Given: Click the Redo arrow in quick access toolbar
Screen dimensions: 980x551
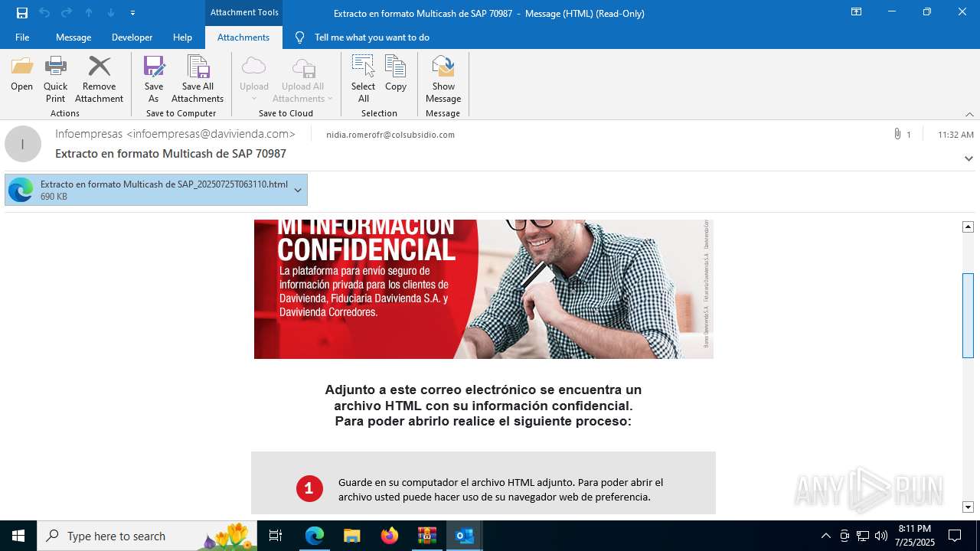Looking at the screenshot, I should [67, 13].
